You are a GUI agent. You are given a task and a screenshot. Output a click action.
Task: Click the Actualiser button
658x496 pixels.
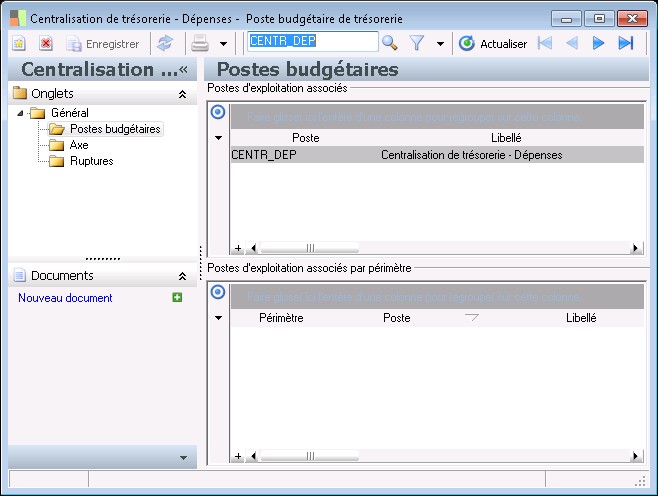coord(493,44)
